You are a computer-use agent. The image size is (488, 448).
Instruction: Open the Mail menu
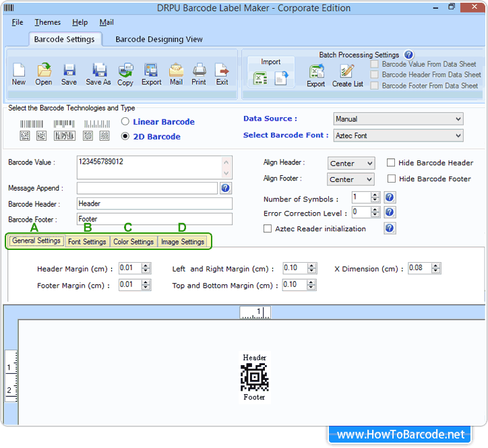coord(106,22)
